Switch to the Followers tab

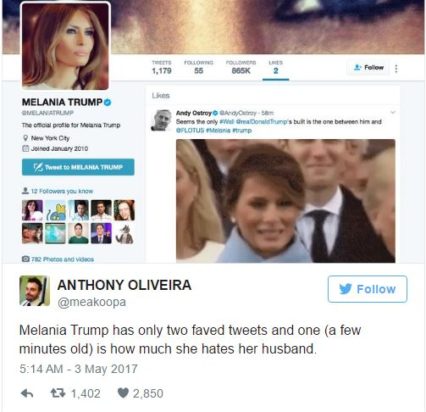tap(241, 67)
